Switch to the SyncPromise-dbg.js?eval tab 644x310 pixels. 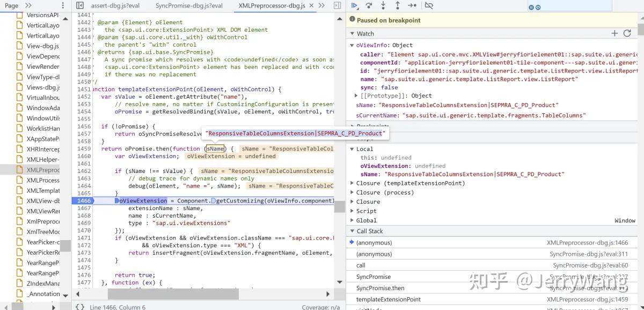pos(188,5)
